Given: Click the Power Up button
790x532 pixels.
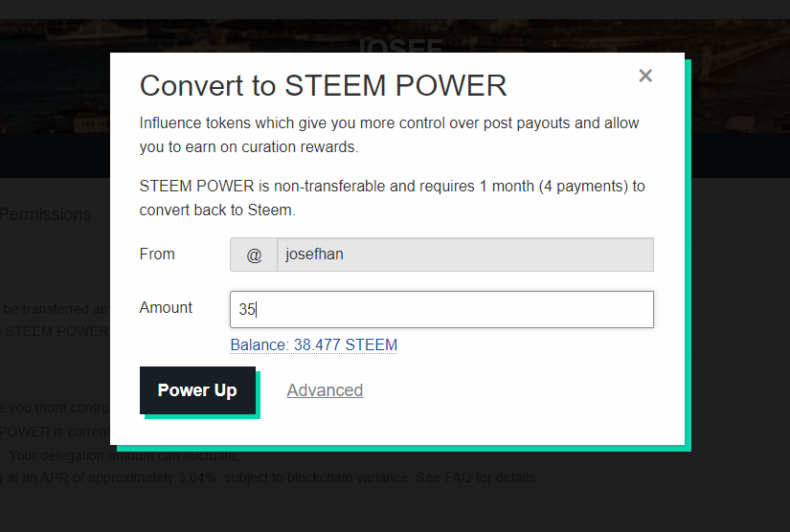Looking at the screenshot, I should pyautogui.click(x=197, y=390).
